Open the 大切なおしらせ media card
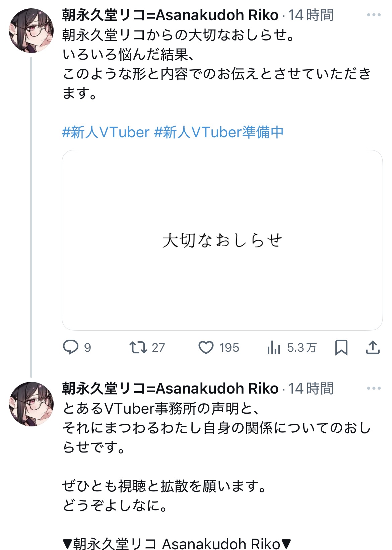The image size is (392, 550). (x=222, y=240)
